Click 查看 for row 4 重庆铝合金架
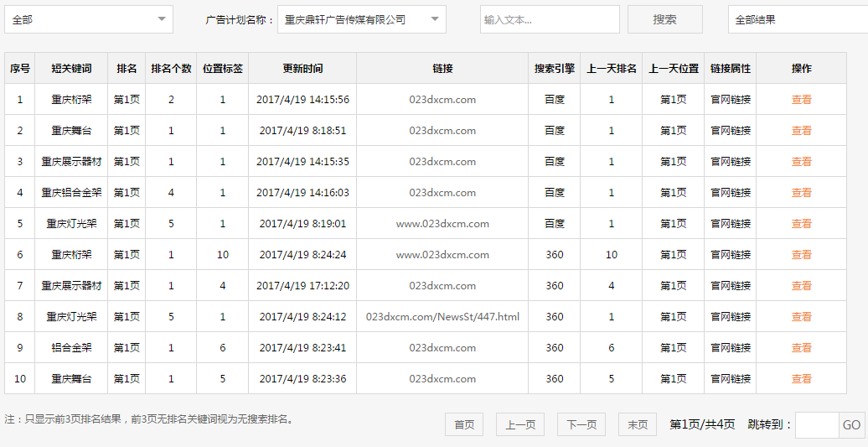868x447 pixels. pyautogui.click(x=801, y=193)
